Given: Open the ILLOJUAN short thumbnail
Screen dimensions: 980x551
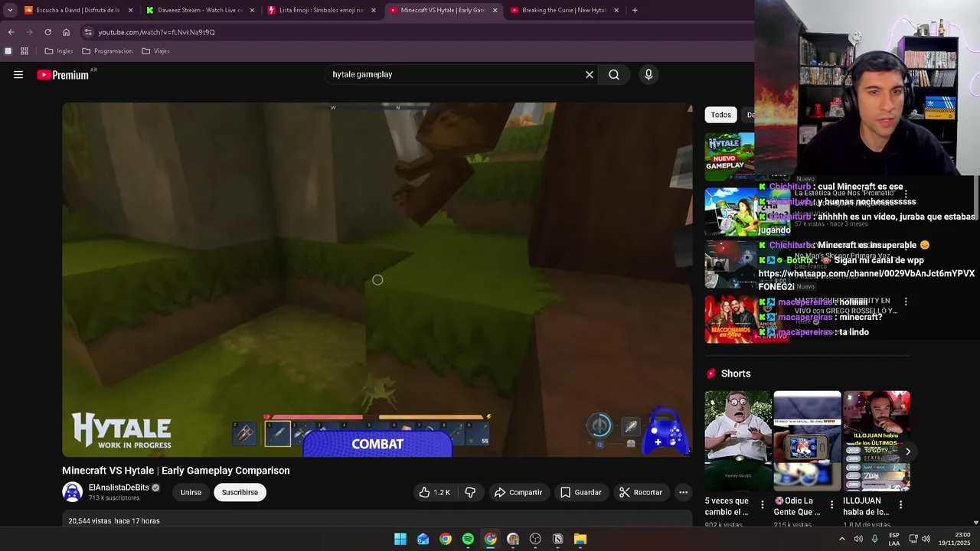Looking at the screenshot, I should [x=876, y=441].
